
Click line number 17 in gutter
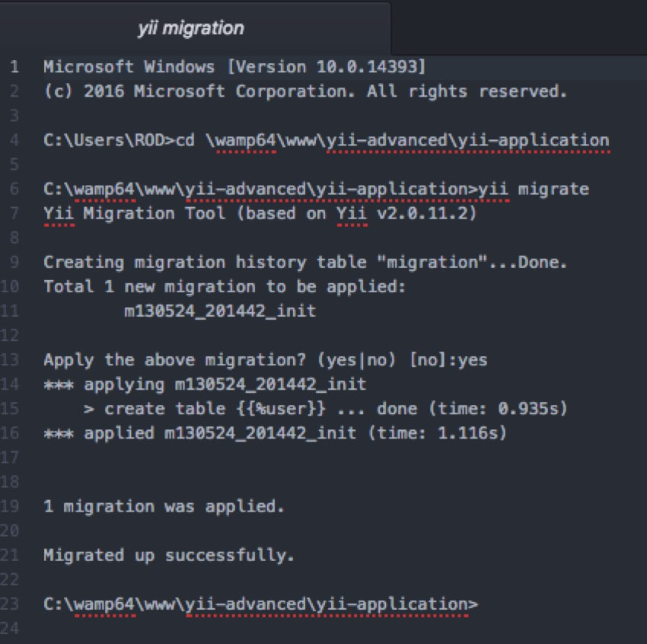coord(9,457)
